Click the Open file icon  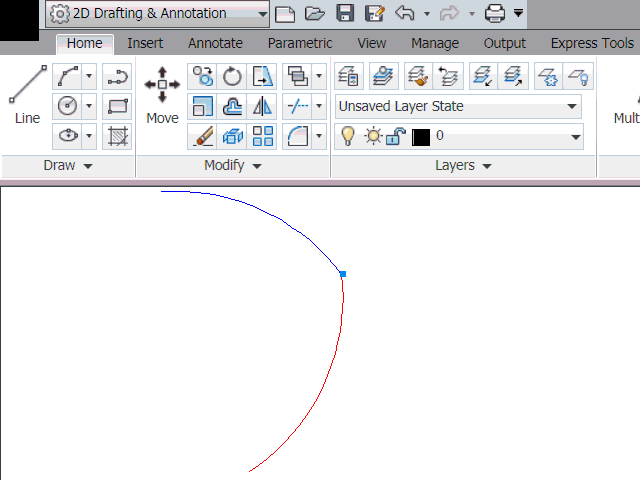[x=315, y=13]
